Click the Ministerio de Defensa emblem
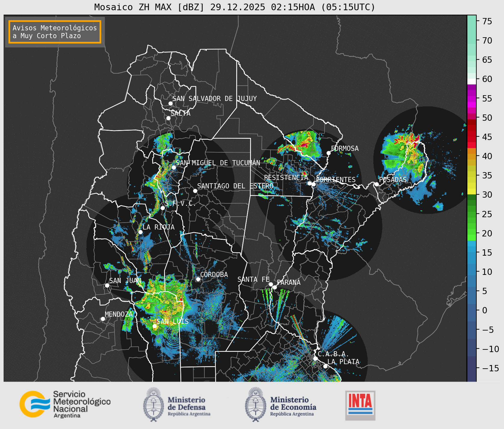 [x=154, y=404]
